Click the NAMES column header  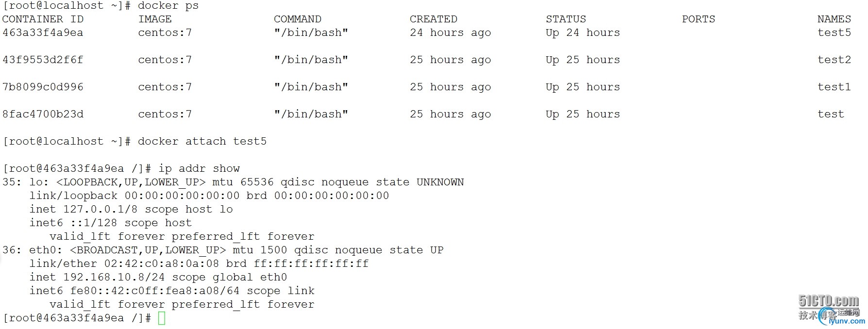click(x=834, y=19)
